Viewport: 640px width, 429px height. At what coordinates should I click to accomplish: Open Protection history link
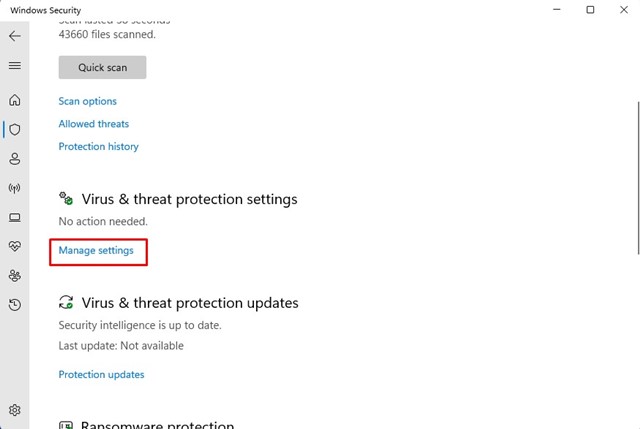(x=98, y=147)
